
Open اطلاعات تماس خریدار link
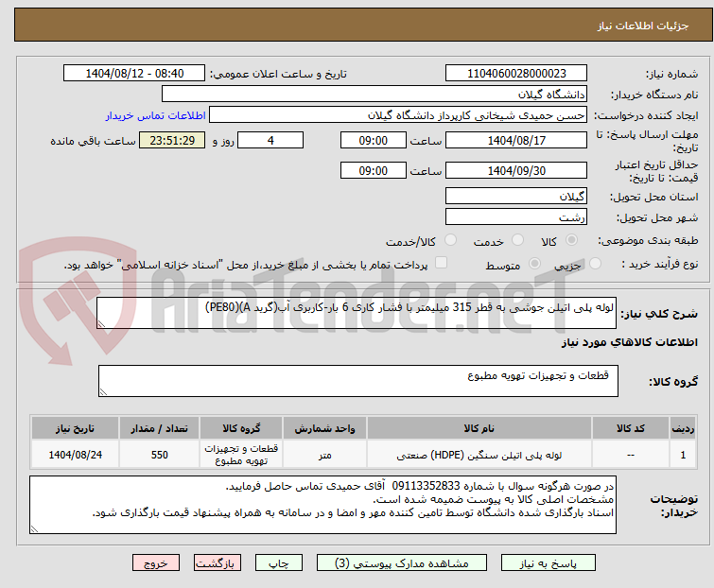click(x=156, y=115)
